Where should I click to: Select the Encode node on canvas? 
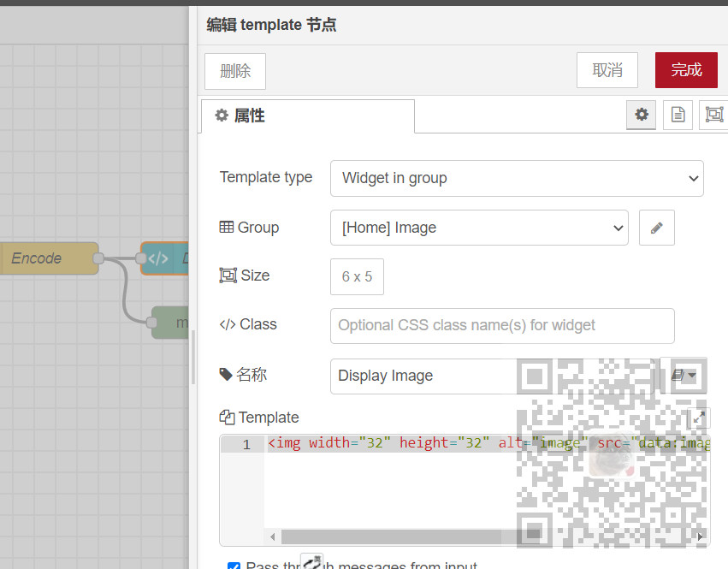click(x=49, y=258)
